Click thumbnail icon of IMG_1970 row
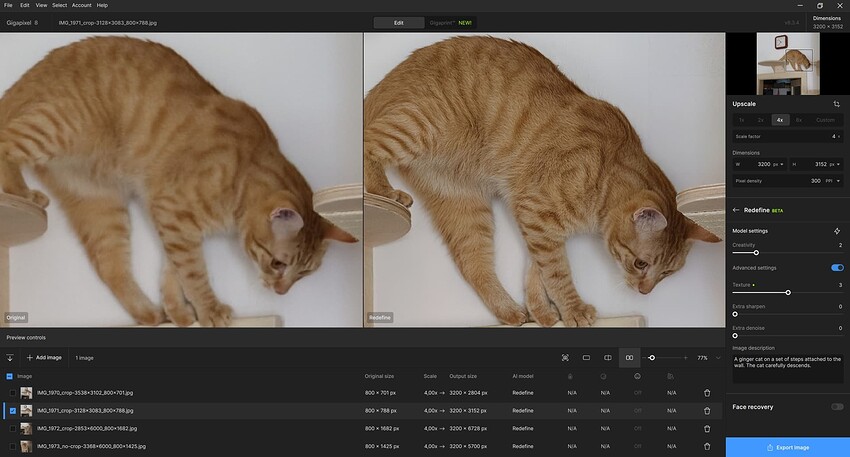This screenshot has height=457, width=850. 26,392
